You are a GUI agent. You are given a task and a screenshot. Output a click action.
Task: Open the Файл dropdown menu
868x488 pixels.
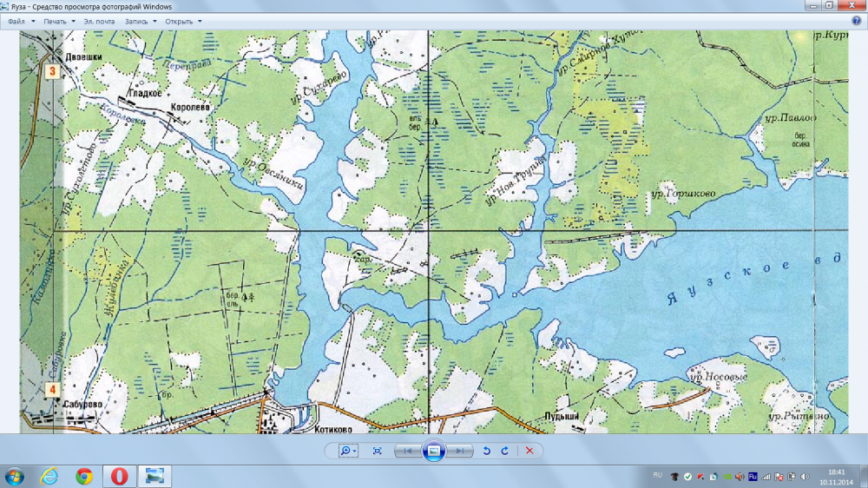[x=19, y=21]
